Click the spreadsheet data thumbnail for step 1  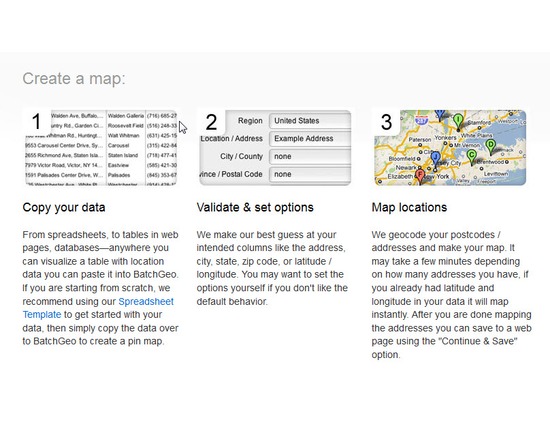coord(101,147)
